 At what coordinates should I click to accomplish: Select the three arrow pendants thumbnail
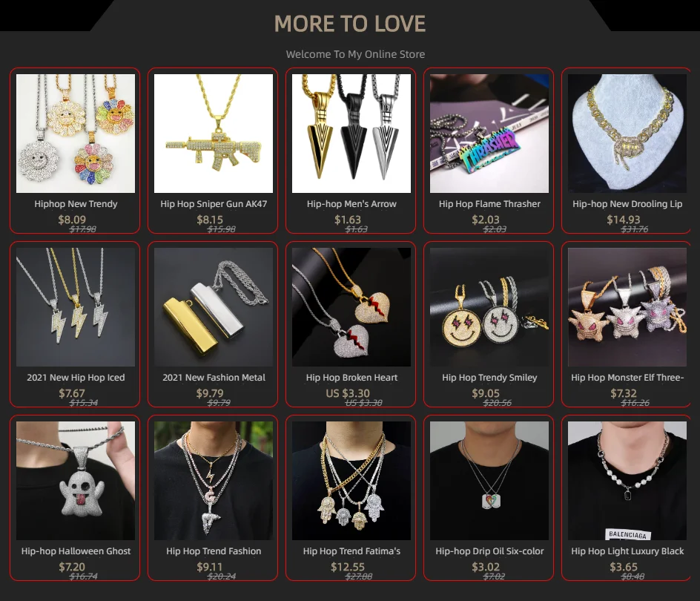[351, 134]
